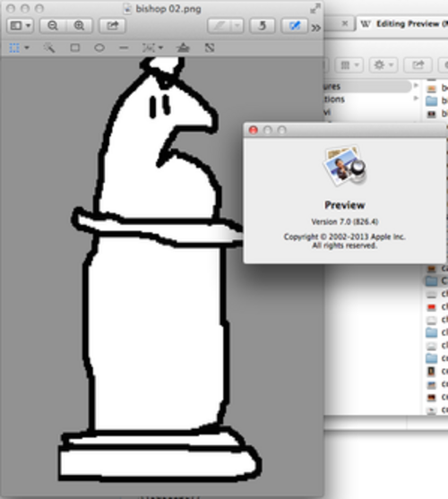Toggle the bishop 02.png fullscreen arrows
This screenshot has height=499, width=448.
click(315, 9)
